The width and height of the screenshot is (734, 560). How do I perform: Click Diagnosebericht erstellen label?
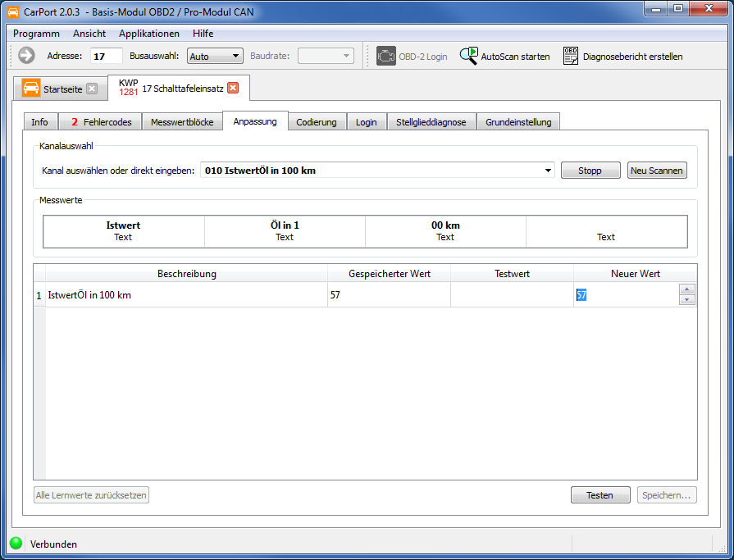(x=632, y=56)
